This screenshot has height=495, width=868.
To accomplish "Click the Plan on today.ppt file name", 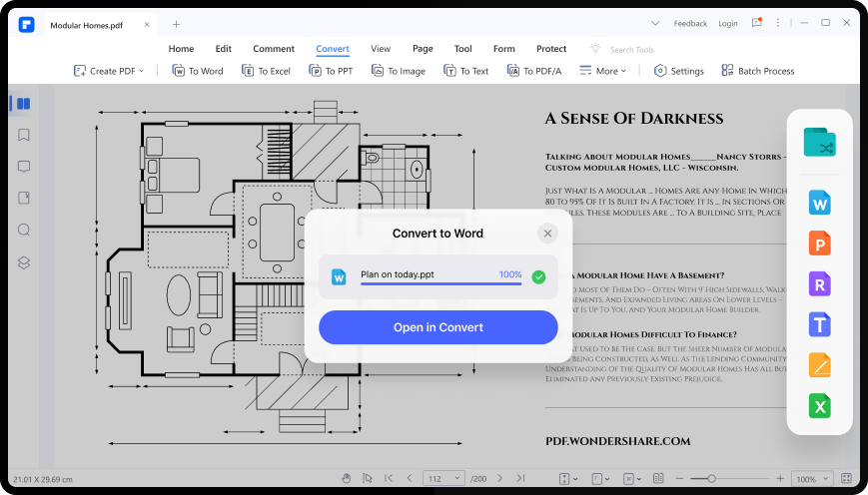I will (x=398, y=274).
